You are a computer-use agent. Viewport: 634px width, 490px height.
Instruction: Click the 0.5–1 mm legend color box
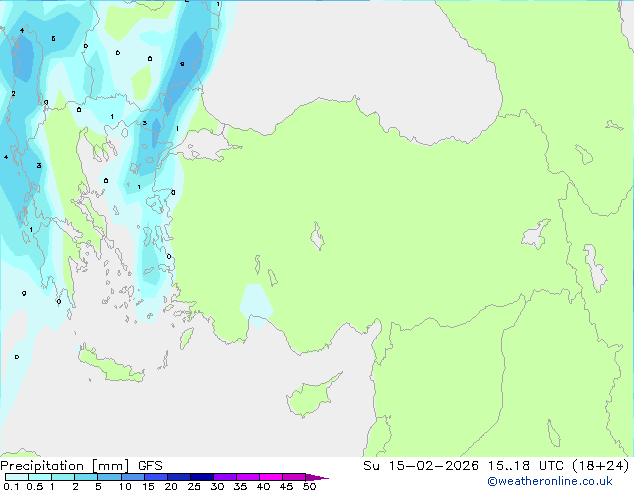pyautogui.click(x=40, y=477)
